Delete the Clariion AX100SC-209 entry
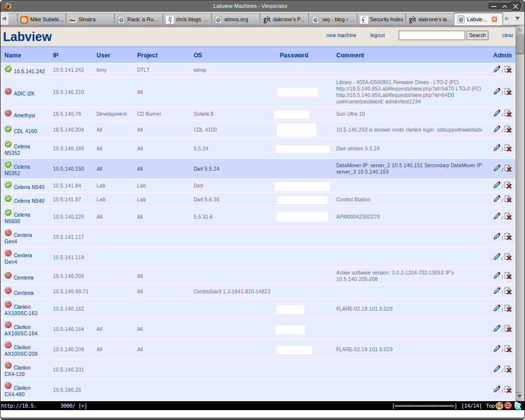This screenshot has height=420, width=525. [x=508, y=349]
